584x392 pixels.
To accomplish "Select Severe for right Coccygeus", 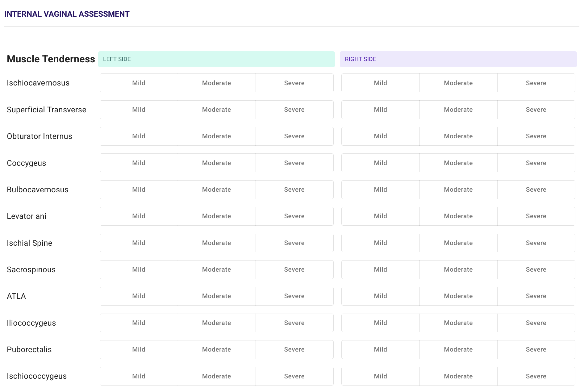I will pyautogui.click(x=536, y=163).
